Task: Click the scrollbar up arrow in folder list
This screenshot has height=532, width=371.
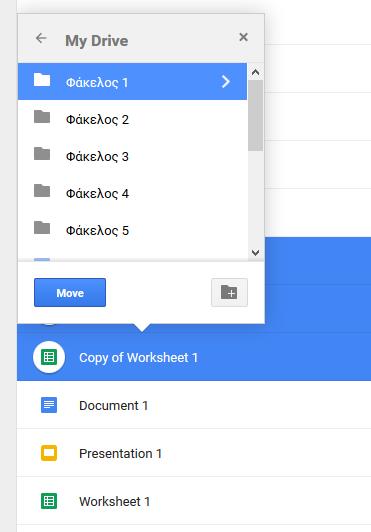Action: 256,72
